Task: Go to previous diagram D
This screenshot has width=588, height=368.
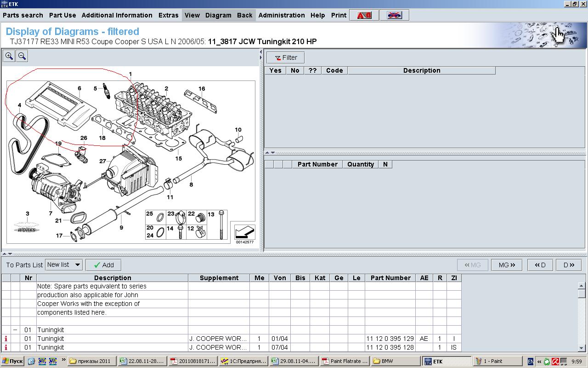Action: pos(540,265)
